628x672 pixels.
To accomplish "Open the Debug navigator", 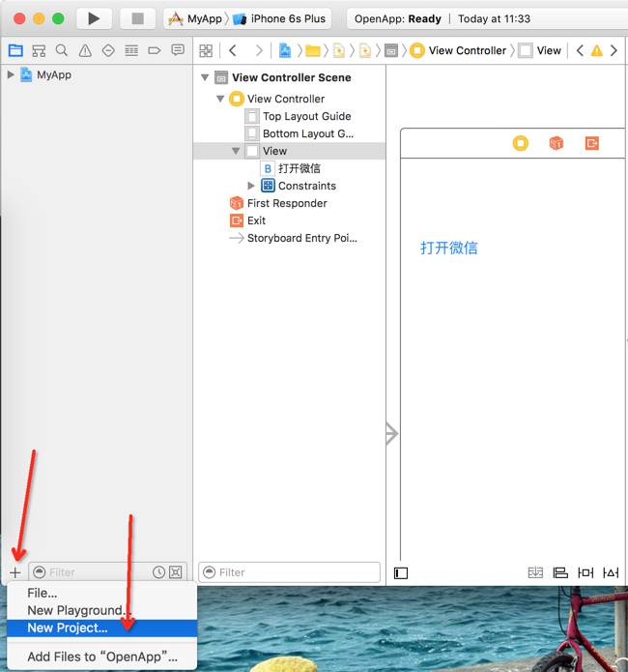I will click(x=131, y=51).
